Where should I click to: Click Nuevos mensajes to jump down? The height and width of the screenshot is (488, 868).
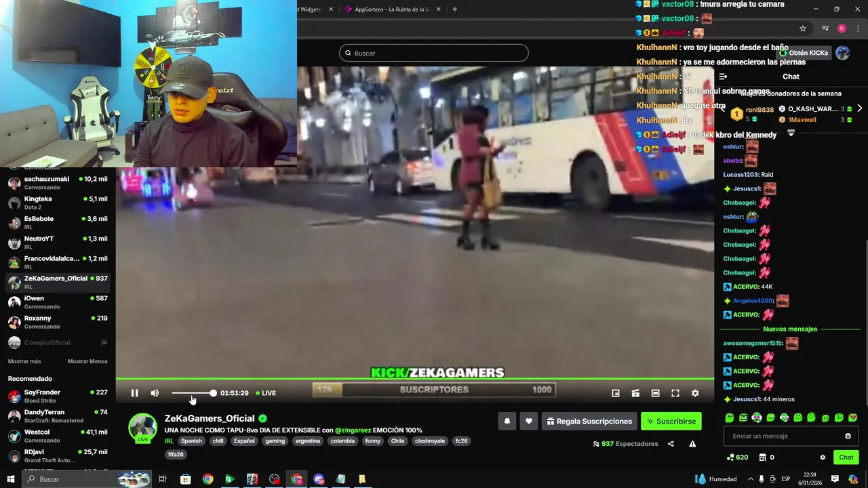pyautogui.click(x=790, y=329)
